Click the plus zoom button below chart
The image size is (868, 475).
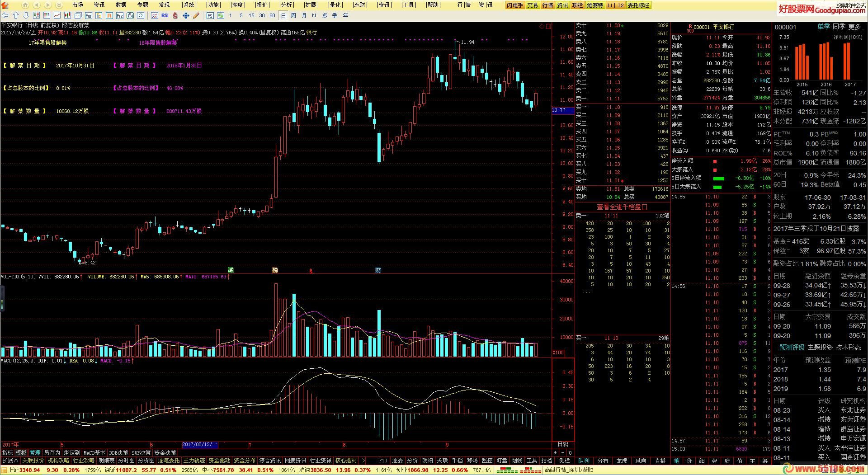(556, 452)
